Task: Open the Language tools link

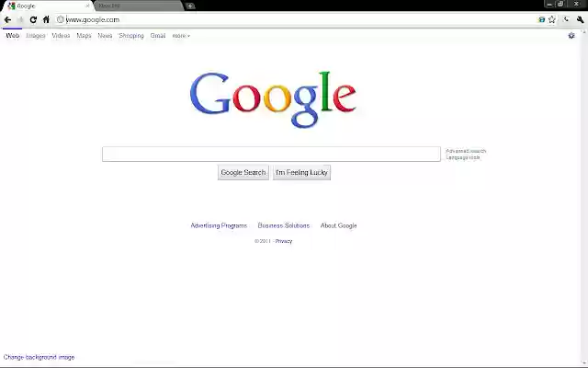Action: pos(463,157)
